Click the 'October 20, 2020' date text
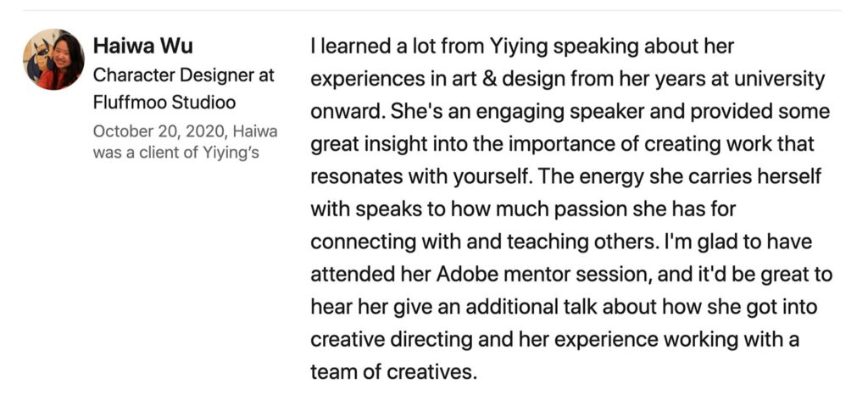 [x=160, y=131]
